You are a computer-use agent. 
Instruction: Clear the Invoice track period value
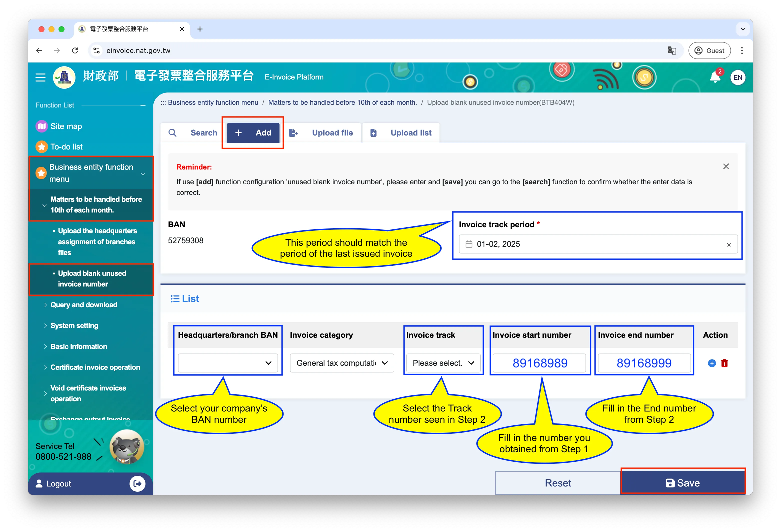point(728,245)
